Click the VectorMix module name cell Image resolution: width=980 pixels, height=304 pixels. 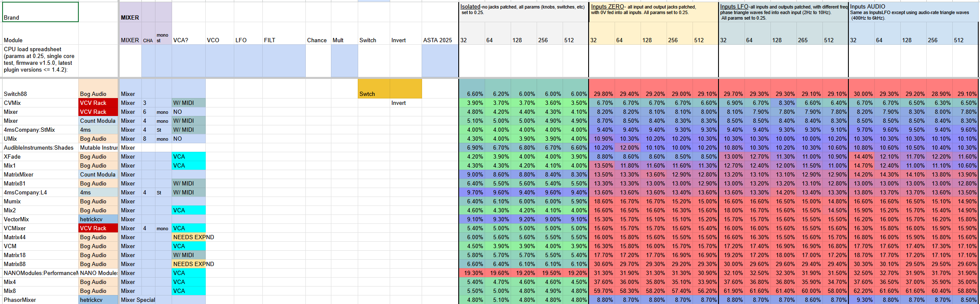click(40, 219)
